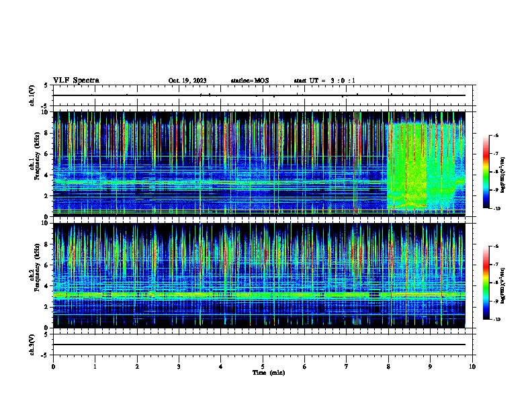The width and height of the screenshot is (532, 411).
Task: Click the ch.2 color bar log(PSD) unit label
Action: [x=503, y=285]
